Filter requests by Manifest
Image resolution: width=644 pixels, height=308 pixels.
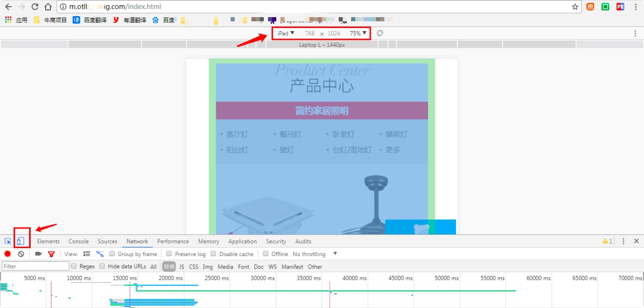(x=292, y=266)
